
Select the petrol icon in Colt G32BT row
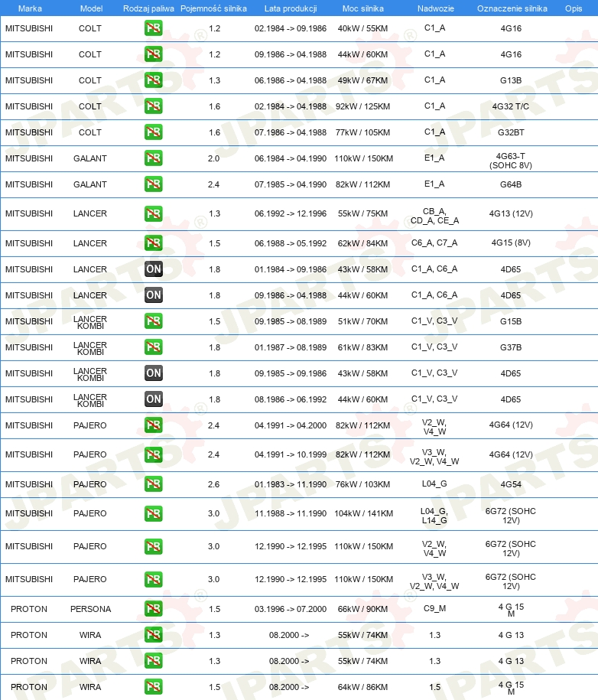click(153, 132)
